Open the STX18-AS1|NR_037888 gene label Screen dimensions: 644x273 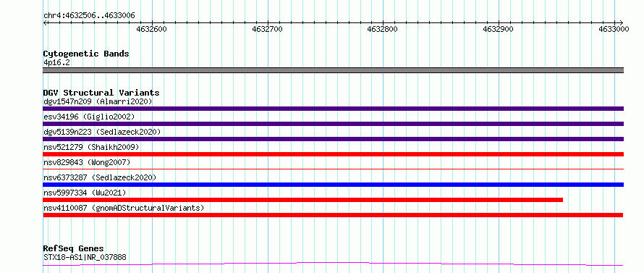pos(85,258)
